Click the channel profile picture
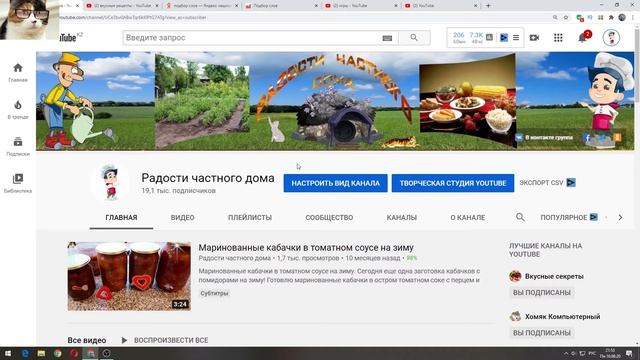640x360 pixels. click(111, 182)
